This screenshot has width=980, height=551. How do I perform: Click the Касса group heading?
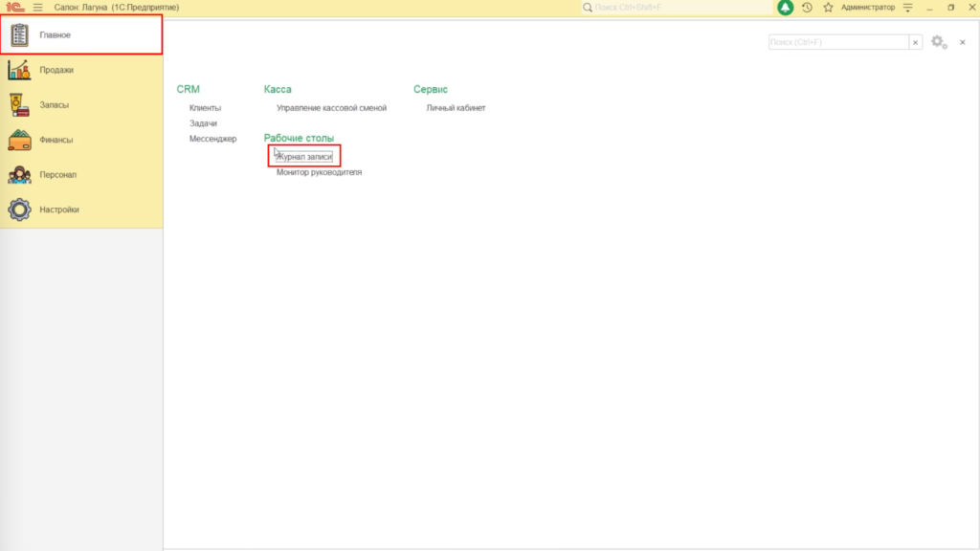click(x=278, y=89)
